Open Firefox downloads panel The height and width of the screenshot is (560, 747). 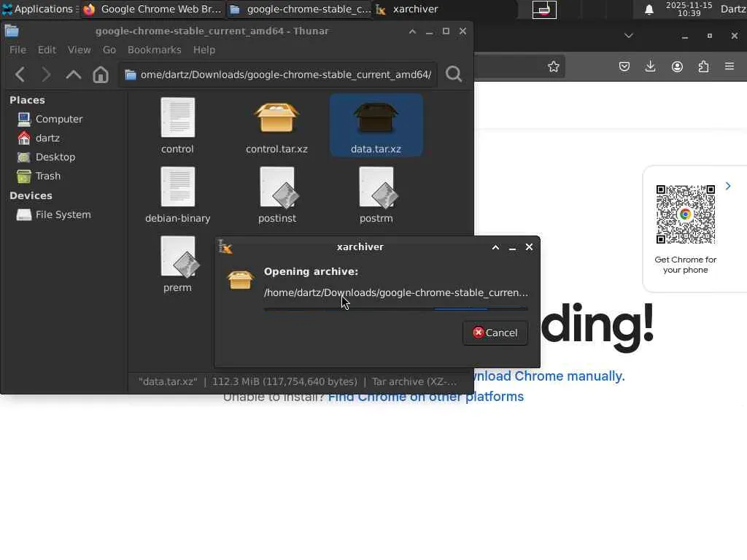coord(650,66)
